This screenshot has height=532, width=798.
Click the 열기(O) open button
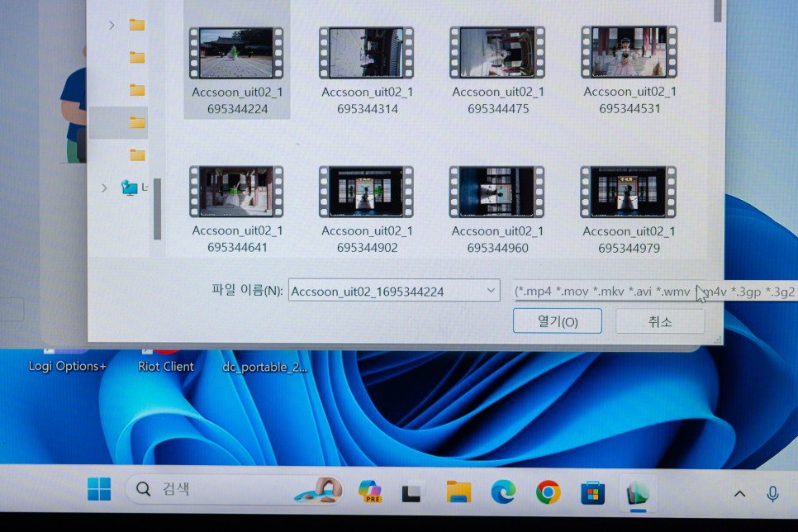[x=558, y=321]
